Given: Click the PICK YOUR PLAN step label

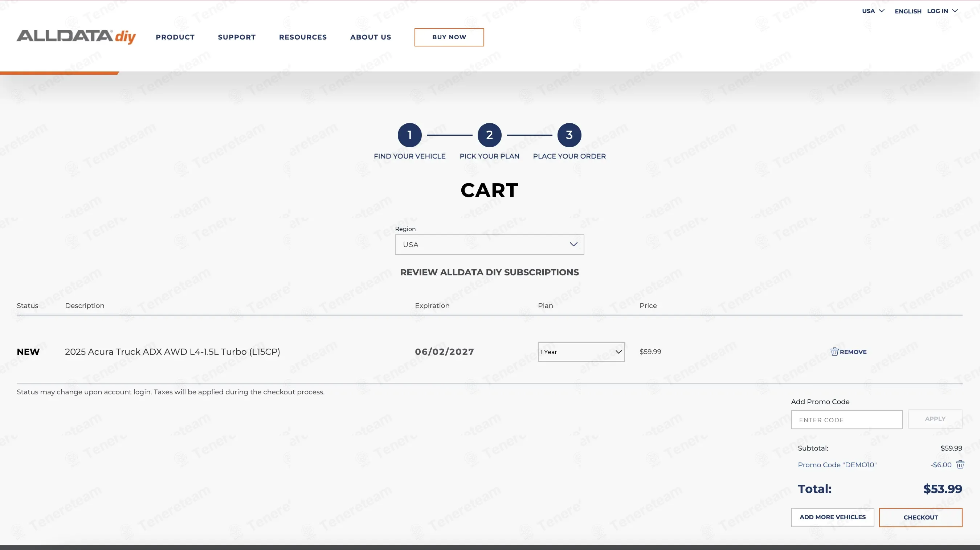Looking at the screenshot, I should (489, 156).
